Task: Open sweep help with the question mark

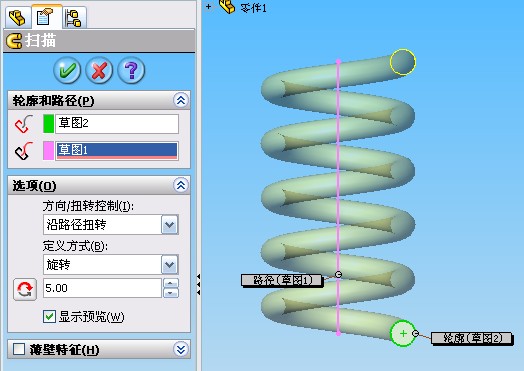Action: (x=131, y=70)
